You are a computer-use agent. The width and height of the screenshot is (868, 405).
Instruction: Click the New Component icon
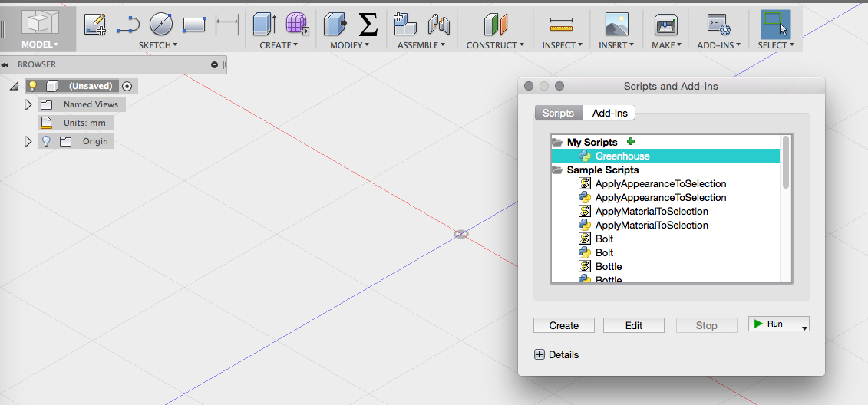point(405,25)
